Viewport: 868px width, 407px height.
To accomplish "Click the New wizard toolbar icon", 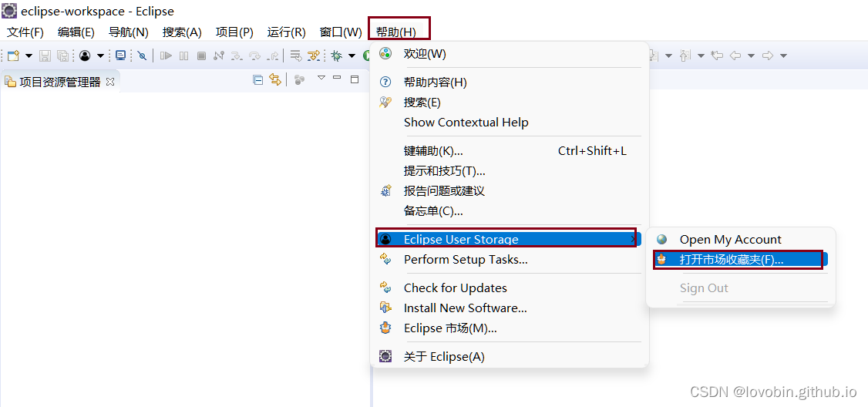I will point(13,55).
